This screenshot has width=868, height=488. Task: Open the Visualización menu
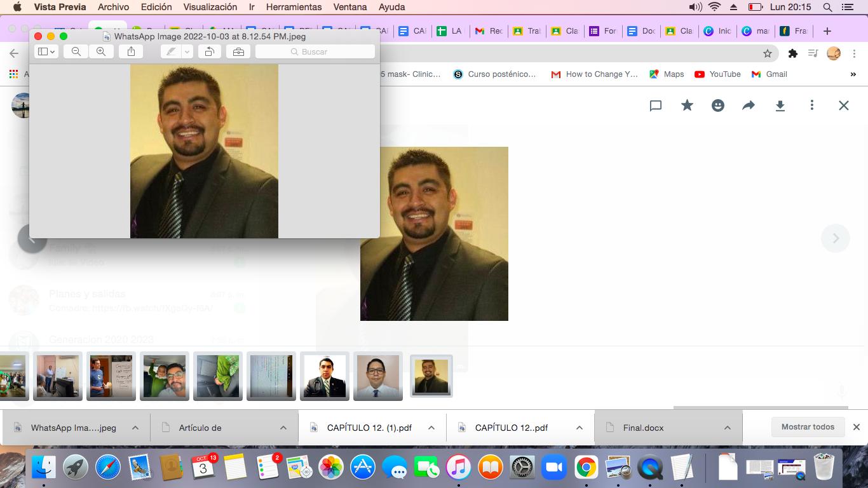[210, 7]
